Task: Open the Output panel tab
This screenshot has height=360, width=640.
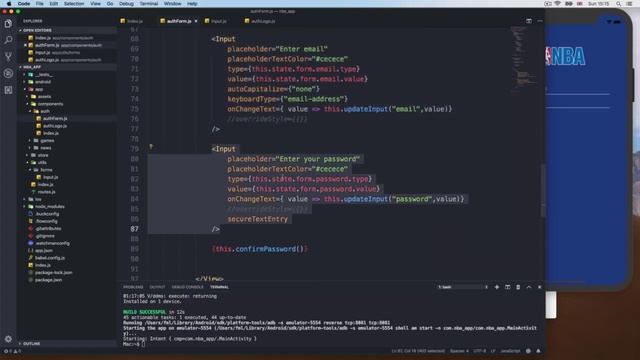Action: coord(157,287)
